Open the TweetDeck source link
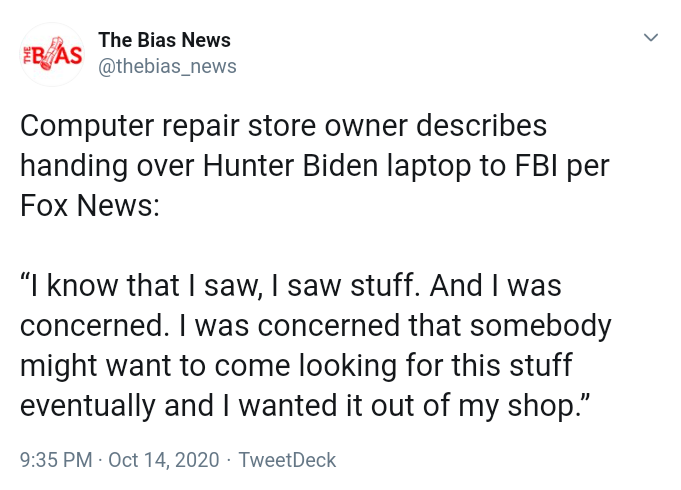The image size is (681, 490). tap(287, 460)
